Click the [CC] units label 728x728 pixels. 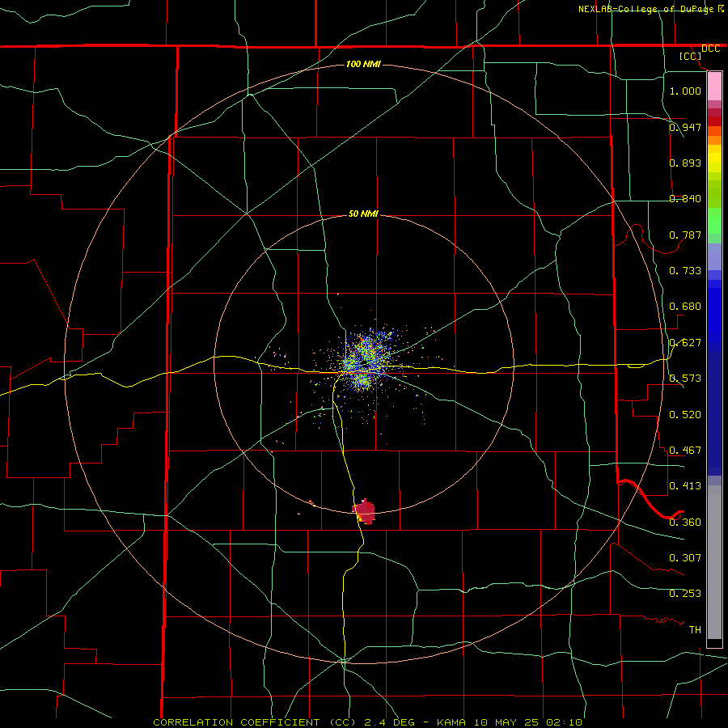tap(691, 56)
